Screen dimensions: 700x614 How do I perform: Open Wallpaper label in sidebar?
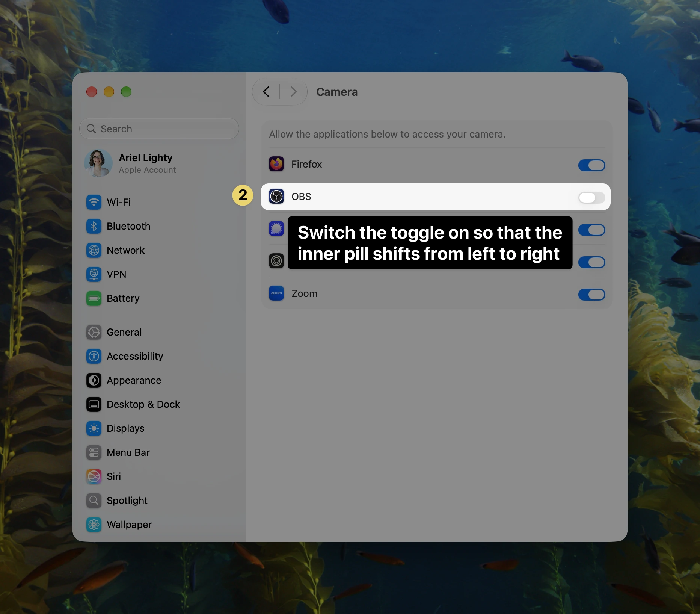click(x=129, y=525)
